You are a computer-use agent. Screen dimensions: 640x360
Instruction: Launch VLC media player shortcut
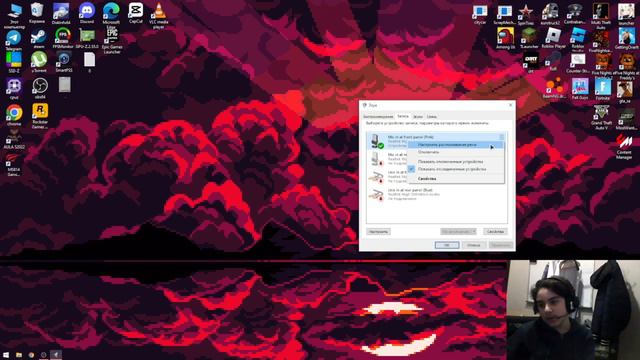pos(159,16)
